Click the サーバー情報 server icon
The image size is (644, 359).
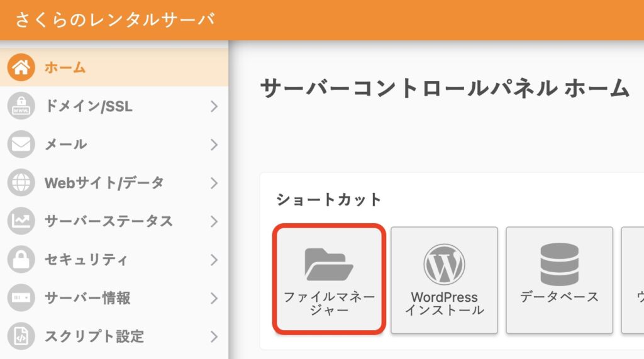click(x=21, y=297)
